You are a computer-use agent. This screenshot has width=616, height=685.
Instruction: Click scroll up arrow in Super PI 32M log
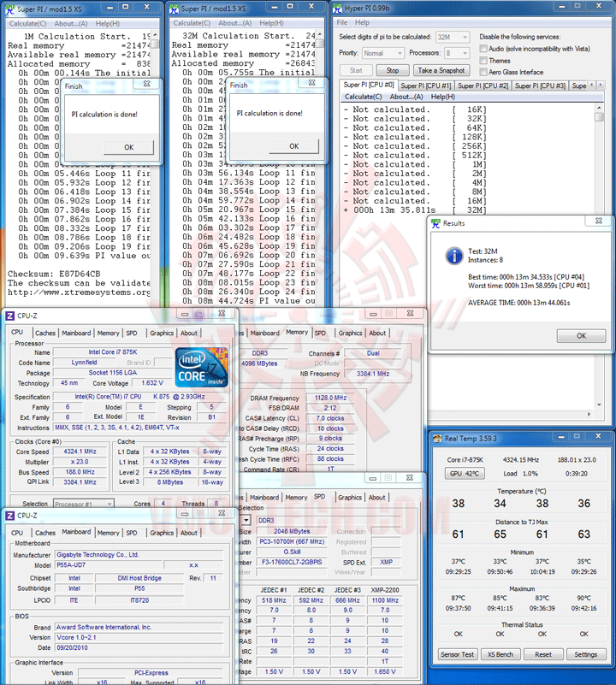click(320, 33)
